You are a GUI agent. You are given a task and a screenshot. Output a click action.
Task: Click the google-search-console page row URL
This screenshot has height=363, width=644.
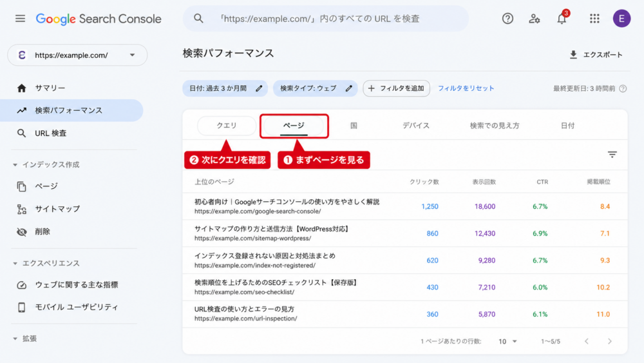click(x=258, y=211)
